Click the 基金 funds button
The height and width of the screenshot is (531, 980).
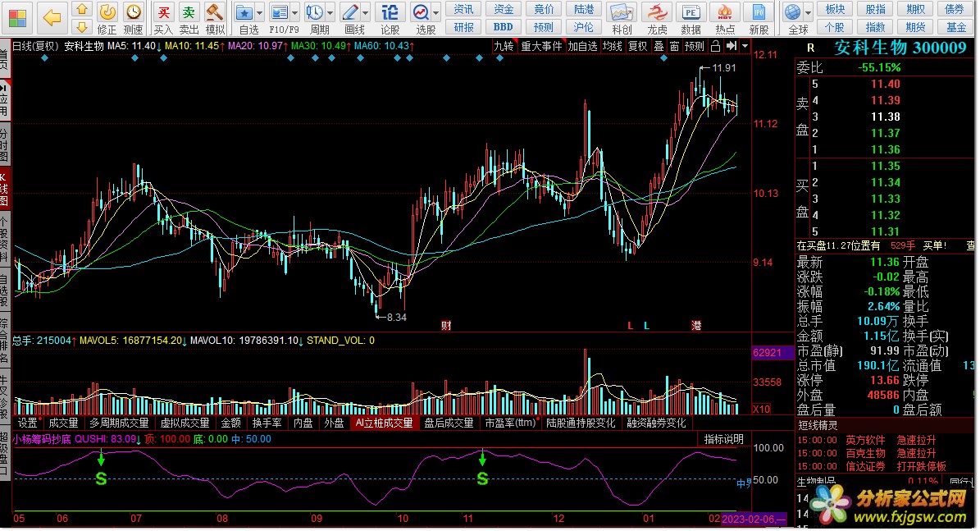point(955,27)
